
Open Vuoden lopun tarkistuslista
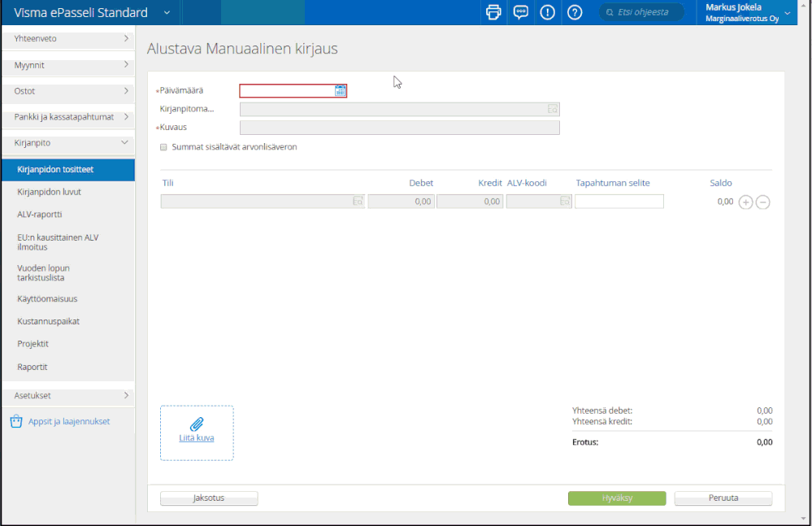(43, 273)
